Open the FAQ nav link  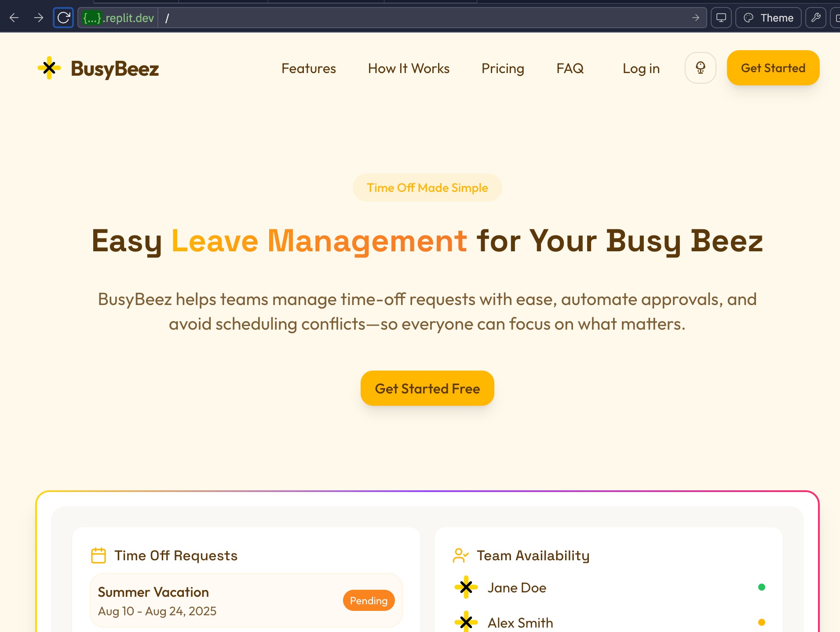(x=570, y=69)
